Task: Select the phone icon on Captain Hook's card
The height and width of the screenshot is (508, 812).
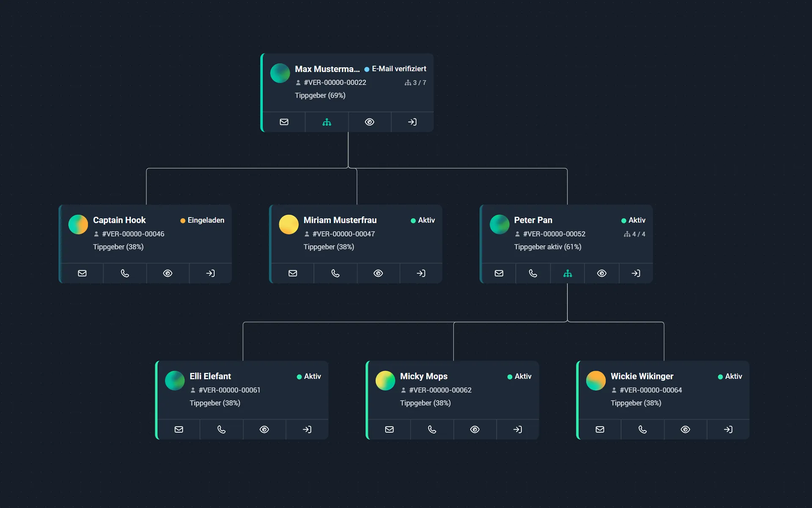Action: pos(125,273)
